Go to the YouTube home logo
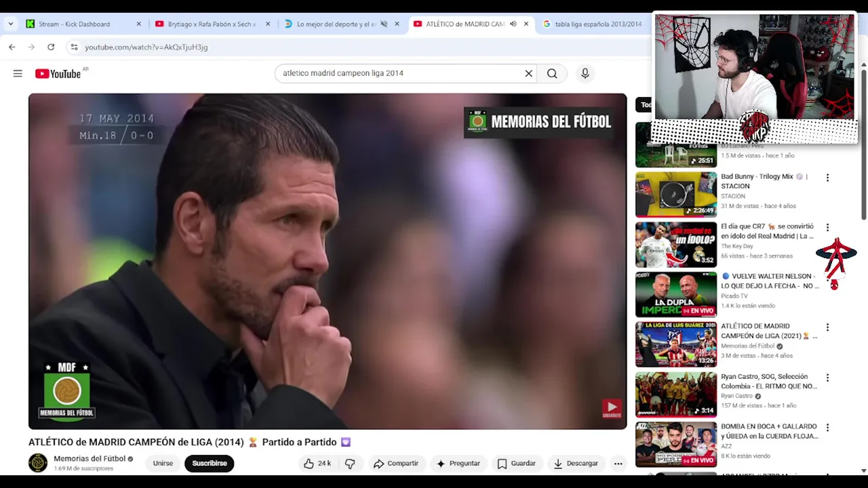This screenshot has width=868, height=488. 58,73
